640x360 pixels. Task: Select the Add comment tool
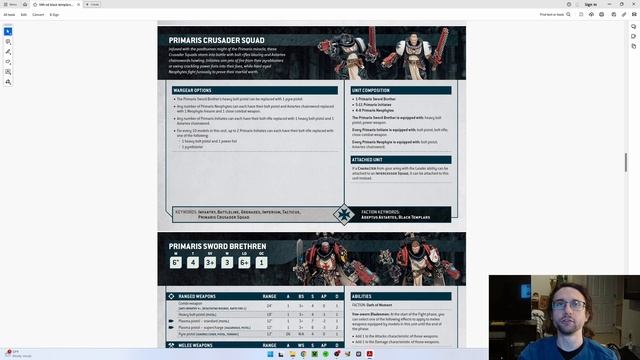coord(8,42)
